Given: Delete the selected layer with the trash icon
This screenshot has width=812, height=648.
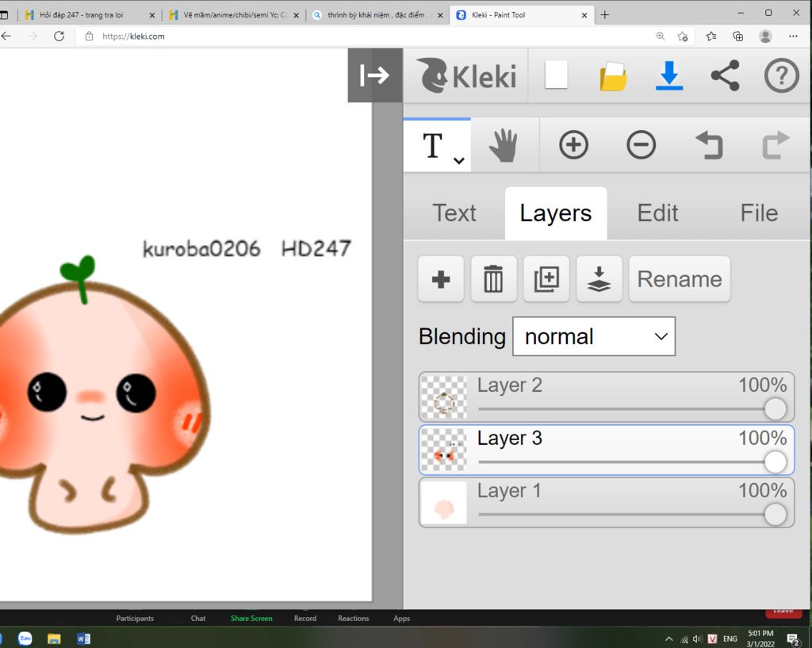Looking at the screenshot, I should pos(493,279).
